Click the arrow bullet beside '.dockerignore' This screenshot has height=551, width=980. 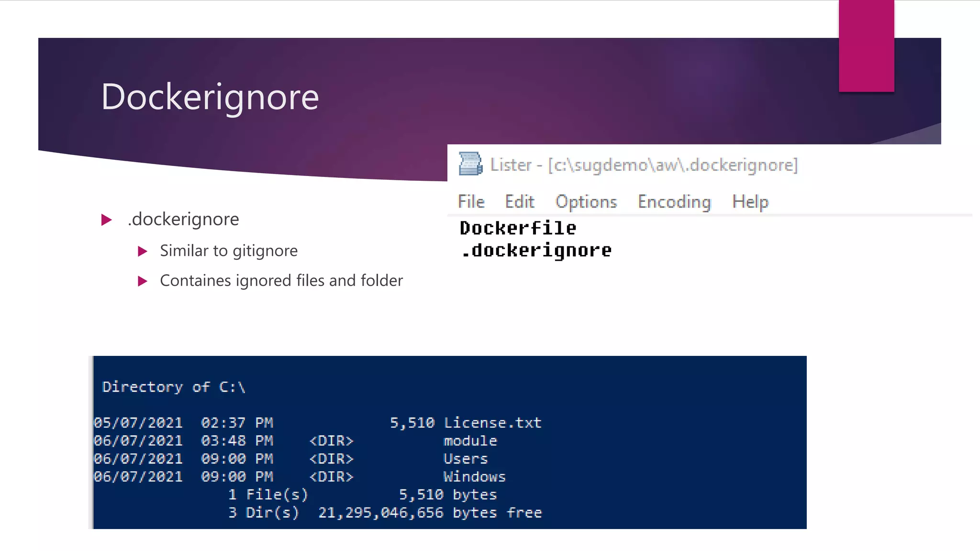pos(107,220)
